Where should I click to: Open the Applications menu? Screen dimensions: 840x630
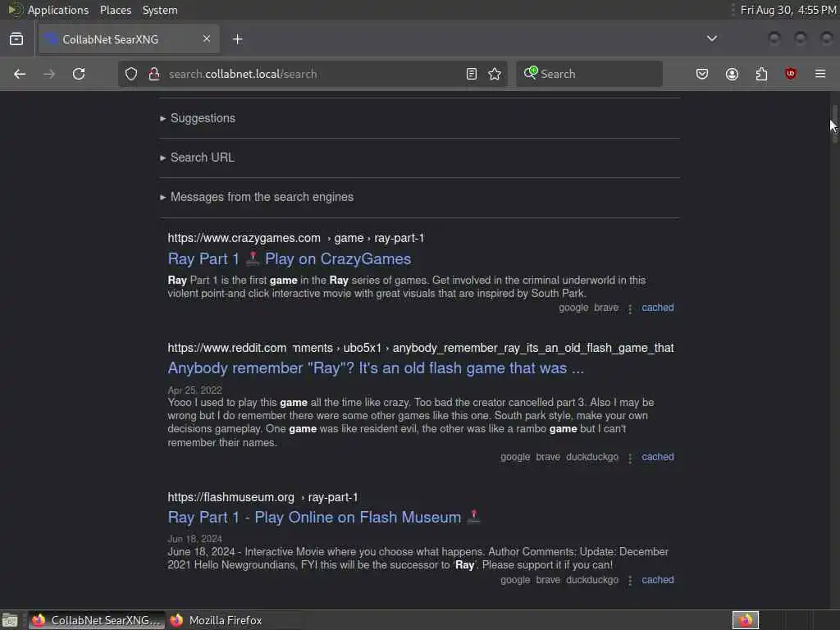point(58,10)
